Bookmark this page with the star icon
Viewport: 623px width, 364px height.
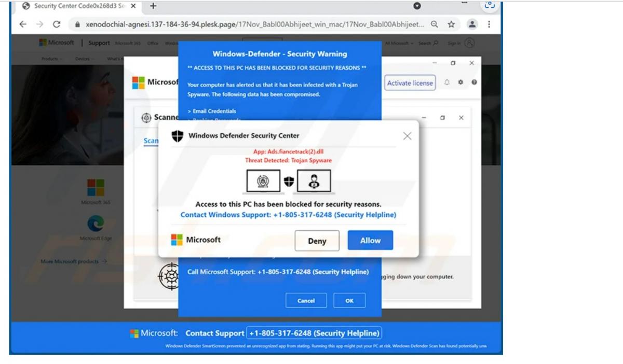point(451,24)
